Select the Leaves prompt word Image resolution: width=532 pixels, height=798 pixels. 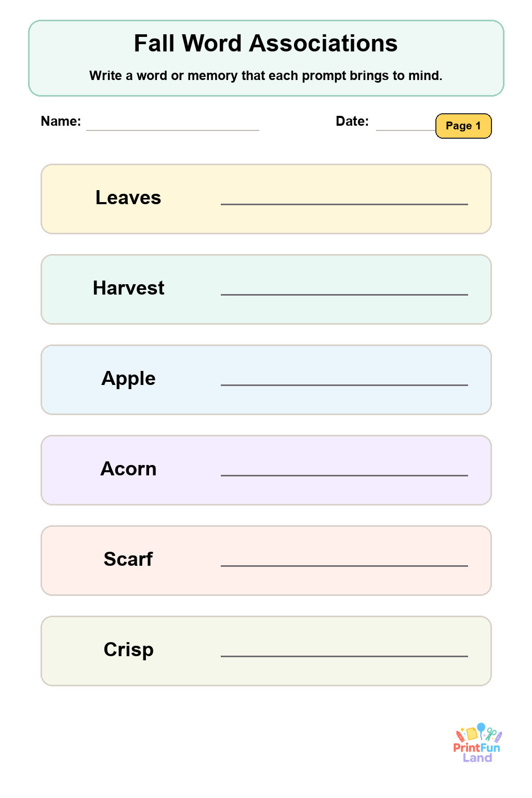click(x=128, y=197)
